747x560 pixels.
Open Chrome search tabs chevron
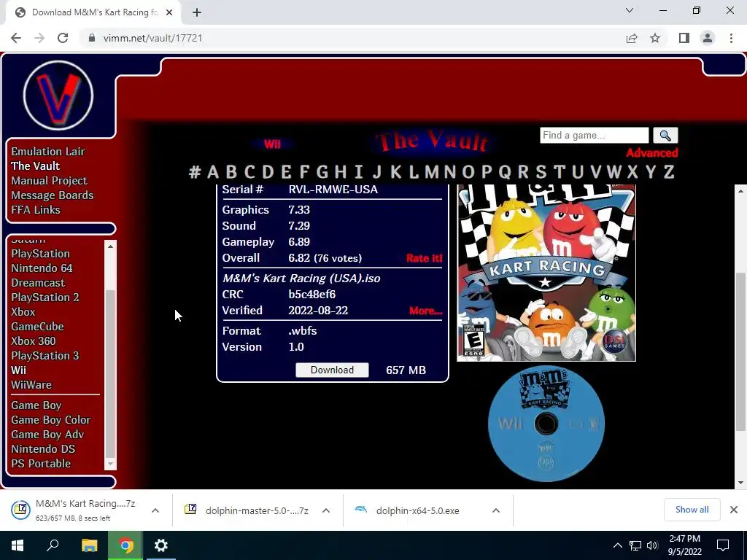[x=630, y=10]
